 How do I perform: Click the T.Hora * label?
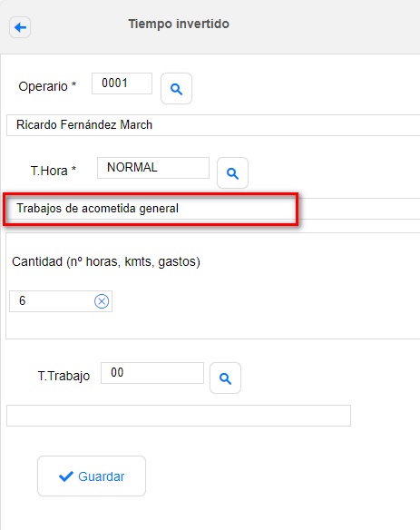pos(54,171)
